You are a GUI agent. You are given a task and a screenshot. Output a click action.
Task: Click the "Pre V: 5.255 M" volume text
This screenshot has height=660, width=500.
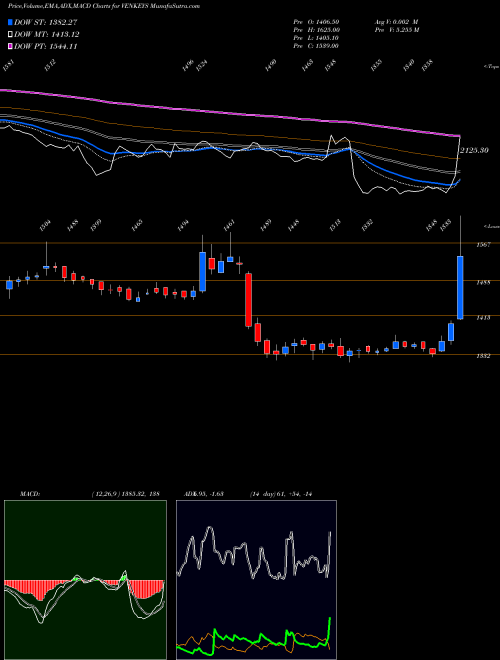pos(396,29)
